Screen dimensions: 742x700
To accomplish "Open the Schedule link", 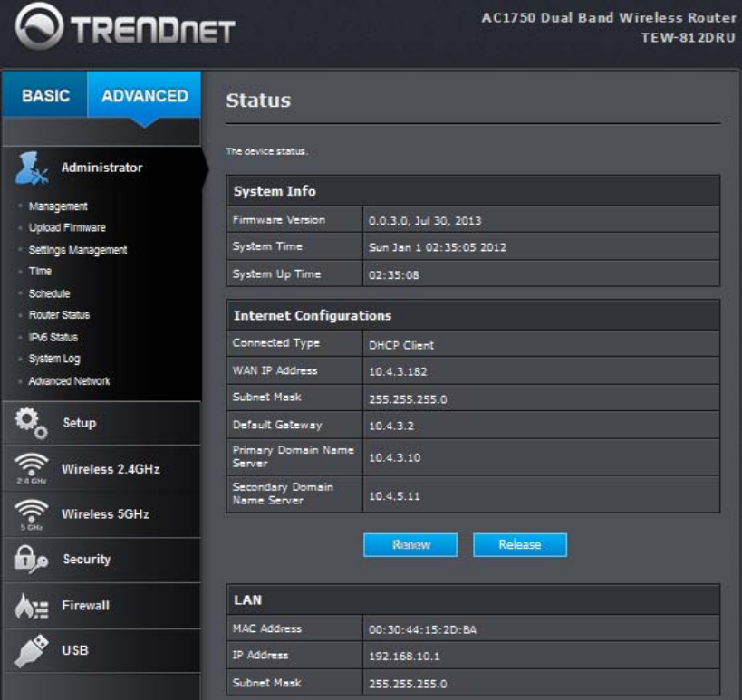I will (x=49, y=293).
